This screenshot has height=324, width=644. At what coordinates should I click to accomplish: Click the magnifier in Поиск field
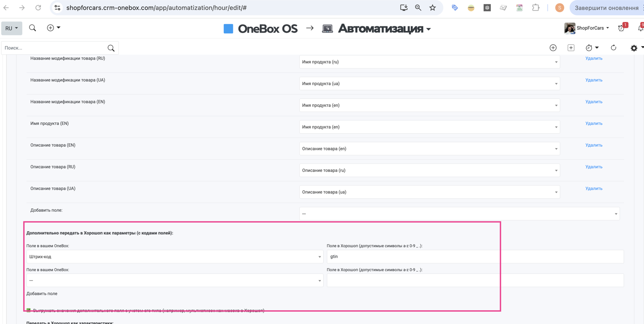coord(111,48)
